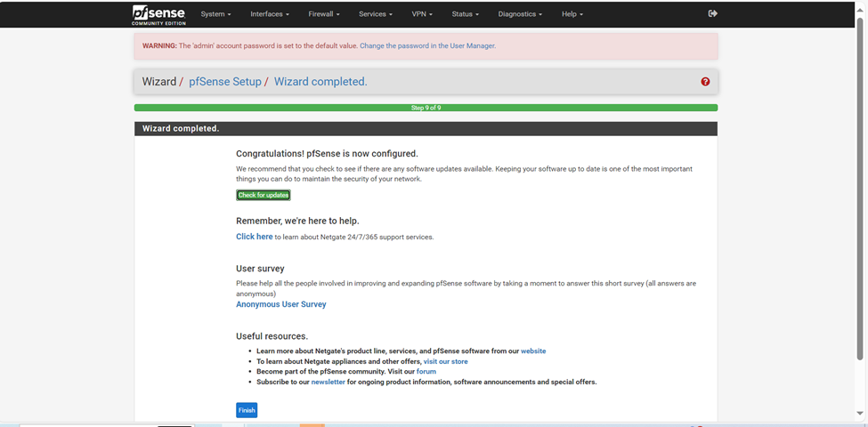Expand the Interfaces menu
The width and height of the screenshot is (868, 427).
[270, 14]
